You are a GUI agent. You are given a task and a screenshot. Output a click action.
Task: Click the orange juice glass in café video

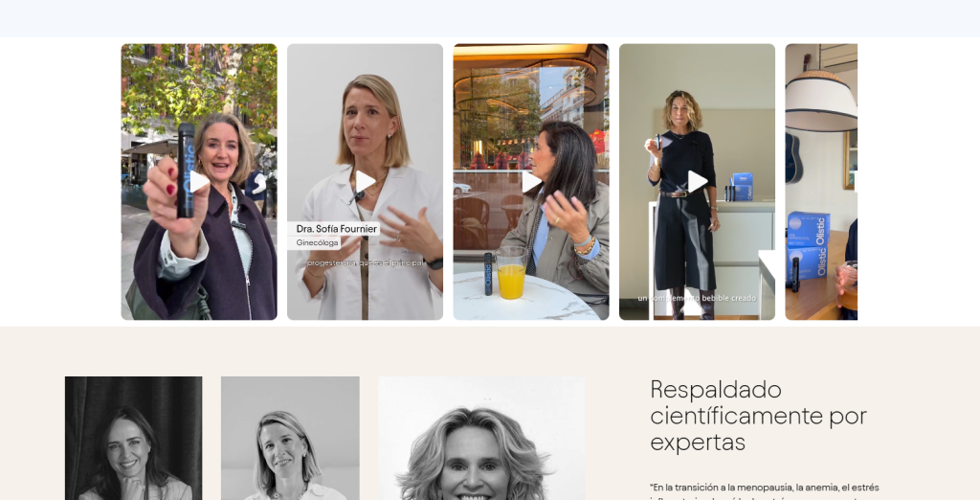pos(511,273)
